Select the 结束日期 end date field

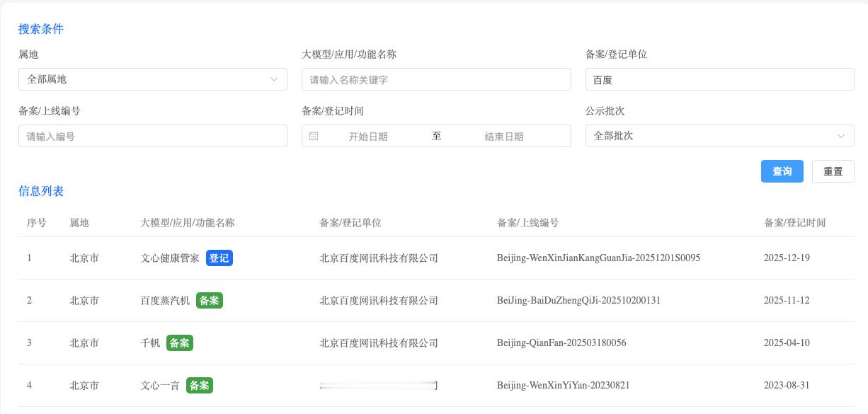pyautogui.click(x=504, y=137)
